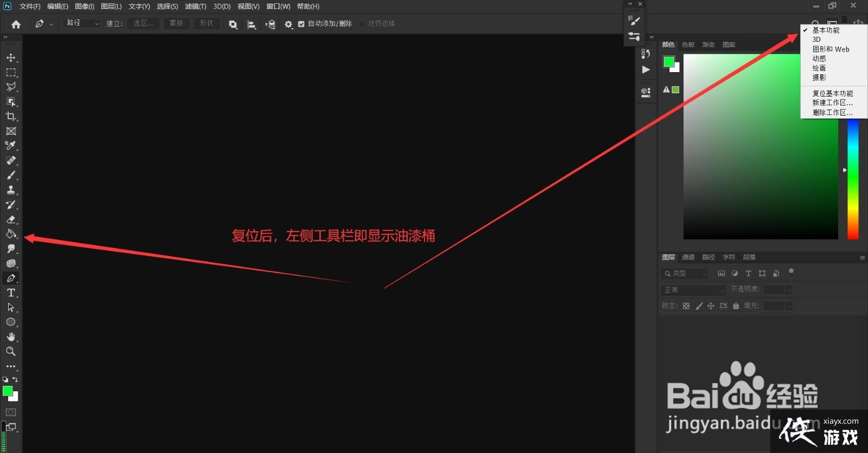Select the Crop tool
Image resolution: width=868 pixels, height=453 pixels.
pyautogui.click(x=11, y=116)
